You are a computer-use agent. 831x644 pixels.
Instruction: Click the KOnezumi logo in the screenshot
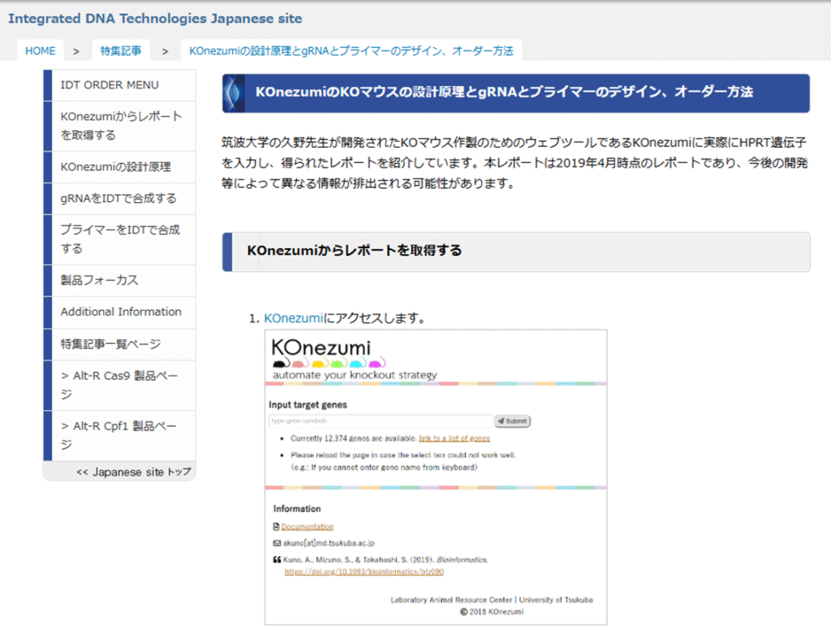point(321,349)
